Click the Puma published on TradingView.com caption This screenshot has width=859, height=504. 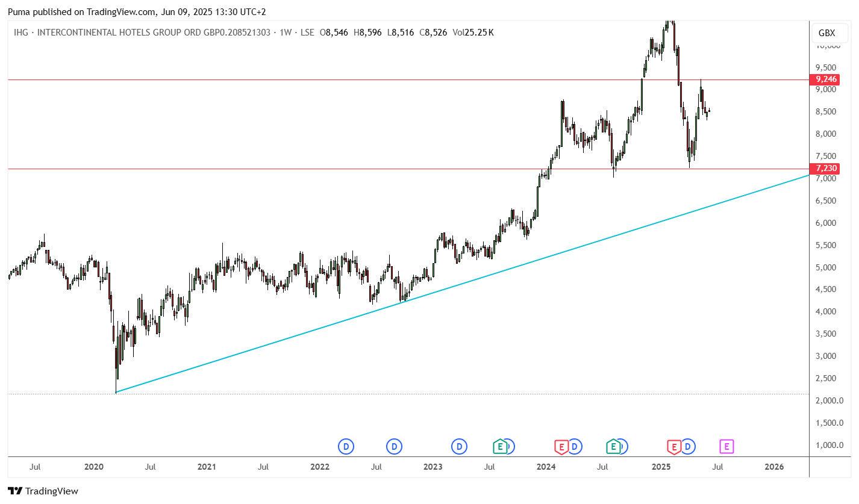pos(137,11)
